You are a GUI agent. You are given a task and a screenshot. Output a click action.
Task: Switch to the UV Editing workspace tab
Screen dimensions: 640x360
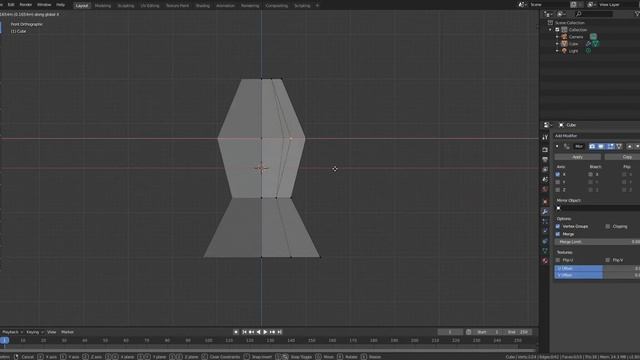pos(150,6)
